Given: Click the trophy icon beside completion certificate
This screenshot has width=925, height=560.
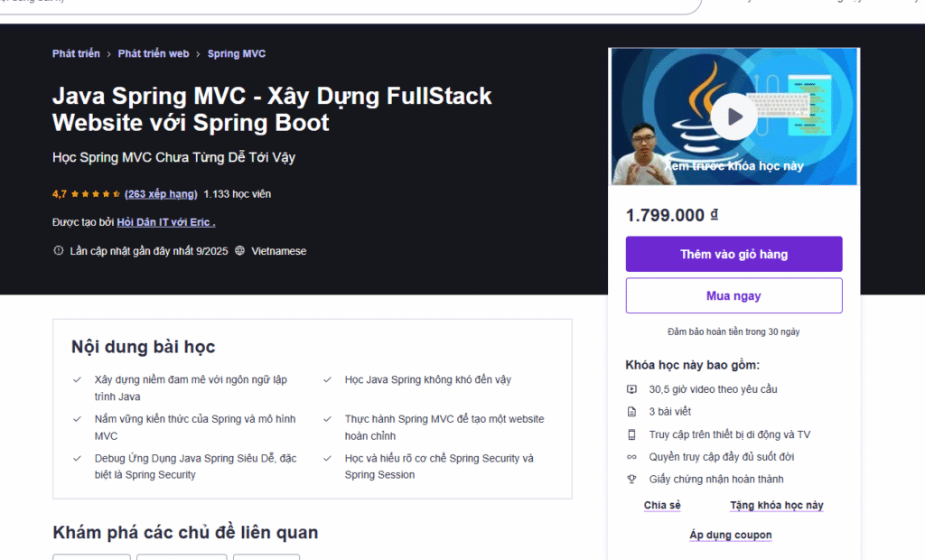Looking at the screenshot, I should 632,480.
